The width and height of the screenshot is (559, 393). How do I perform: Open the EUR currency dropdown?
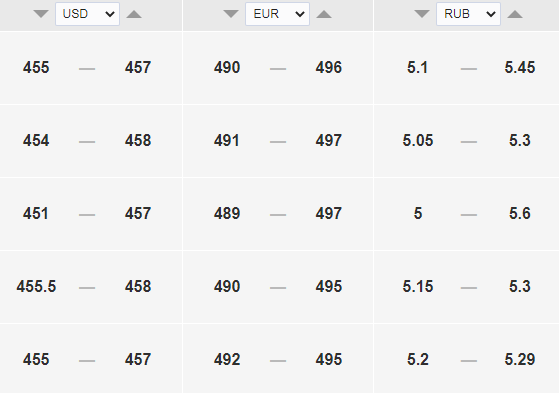pos(277,14)
